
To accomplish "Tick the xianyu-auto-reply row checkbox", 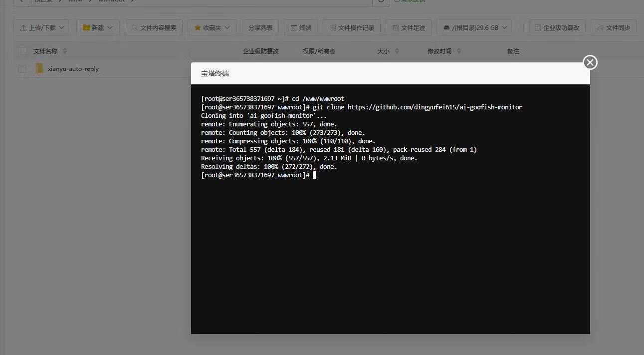I will click(x=22, y=68).
